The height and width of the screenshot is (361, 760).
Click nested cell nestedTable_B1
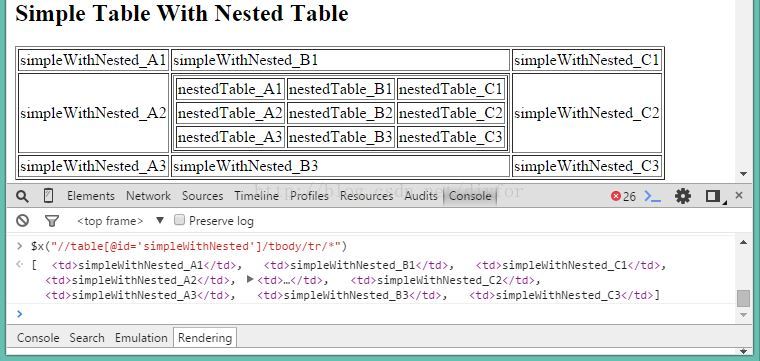pyautogui.click(x=340, y=89)
